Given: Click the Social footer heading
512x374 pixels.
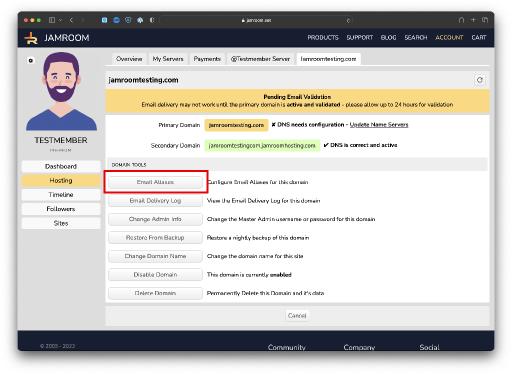Looking at the screenshot, I should [429, 347].
